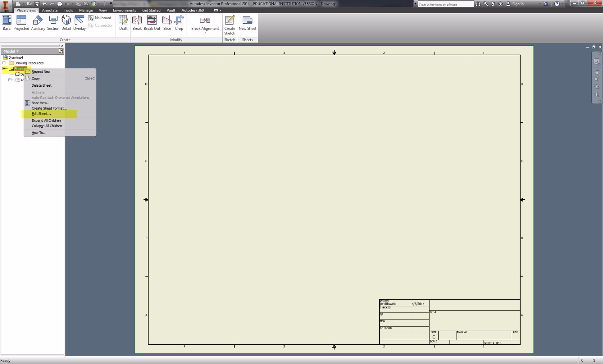
Task: Open the Nailboard tool
Action: tap(100, 18)
